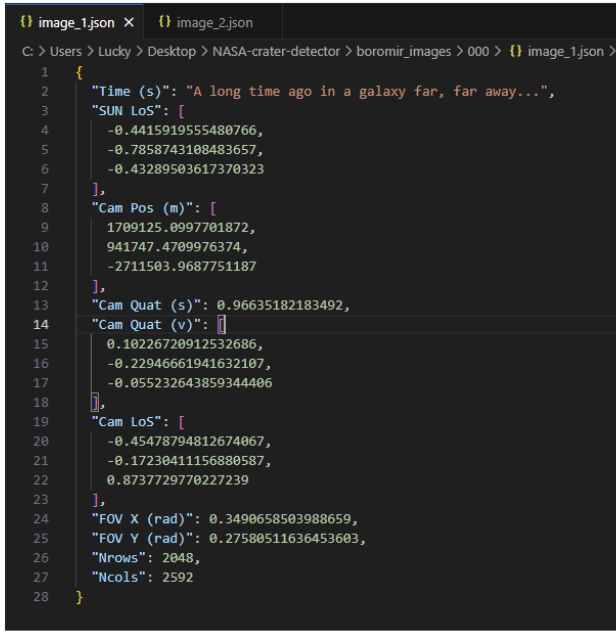Click the "A long time ago" string value
Screen dimensions: 616x634
pyautogui.click(x=367, y=92)
